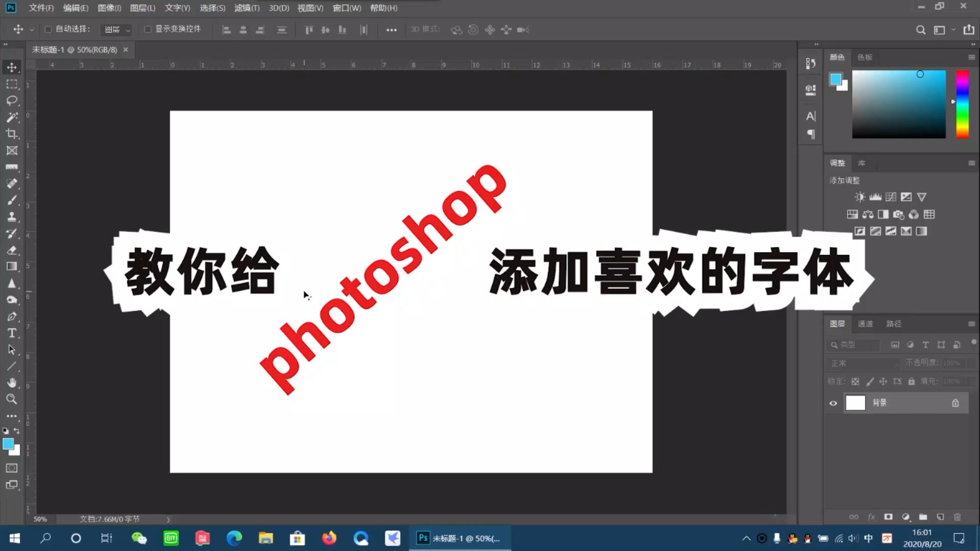Click the foreground color swatch
Viewport: 980px width, 551px height.
click(8, 444)
